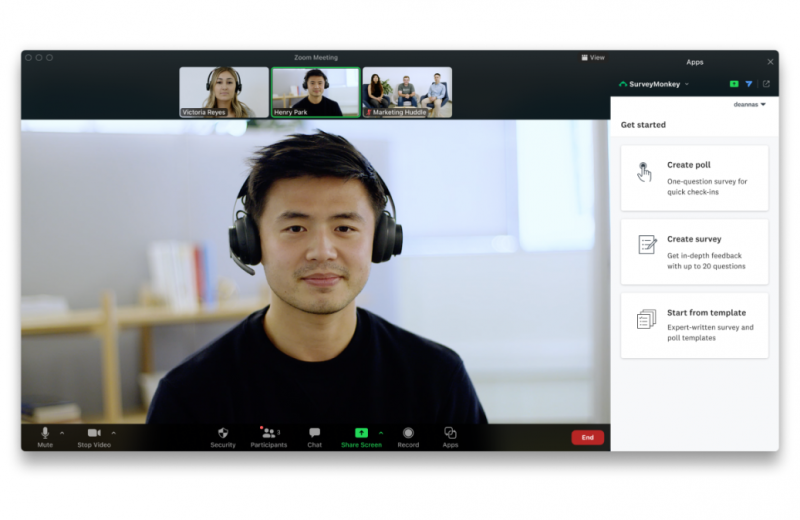This screenshot has height=520, width=800.
Task: Click the green Share Screen icon
Action: [x=361, y=433]
